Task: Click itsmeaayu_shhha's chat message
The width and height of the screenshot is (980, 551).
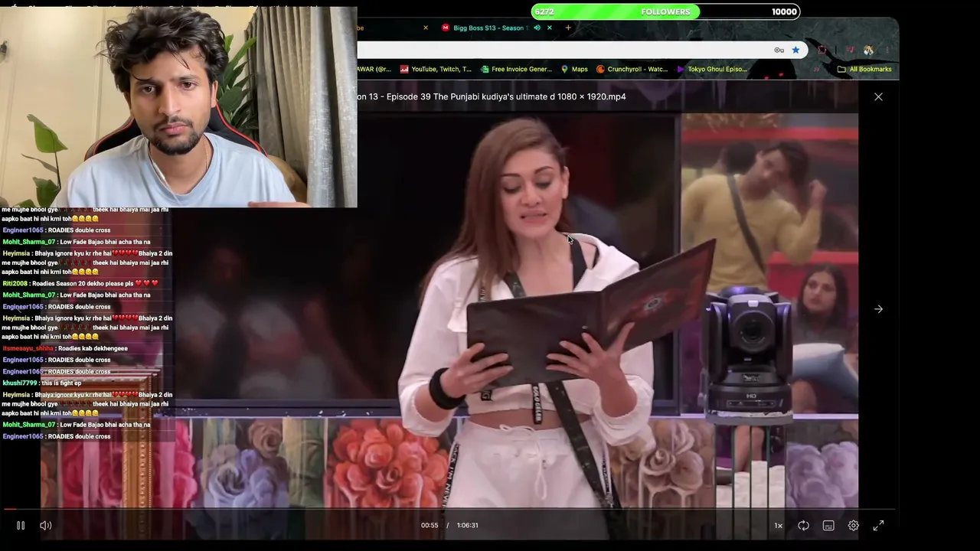Action: point(65,348)
